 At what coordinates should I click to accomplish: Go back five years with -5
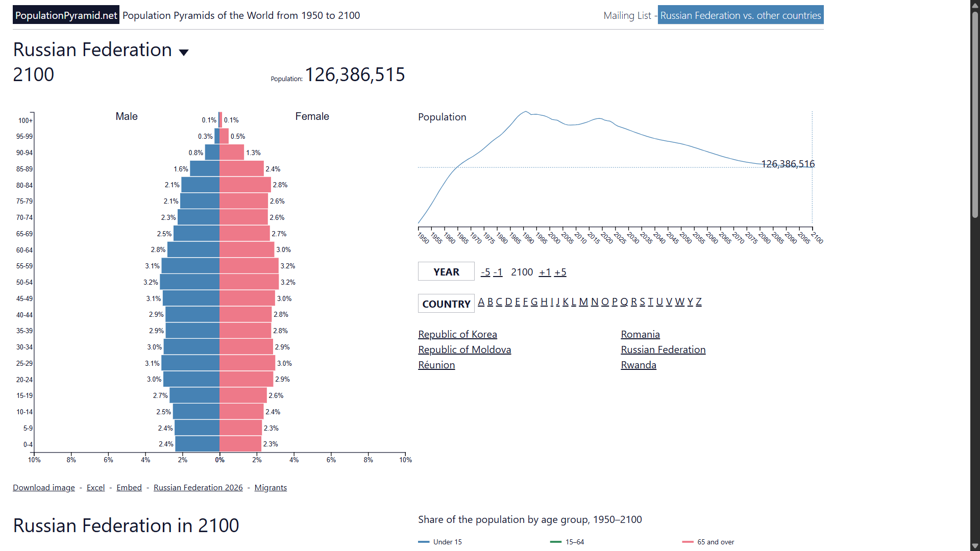(485, 272)
